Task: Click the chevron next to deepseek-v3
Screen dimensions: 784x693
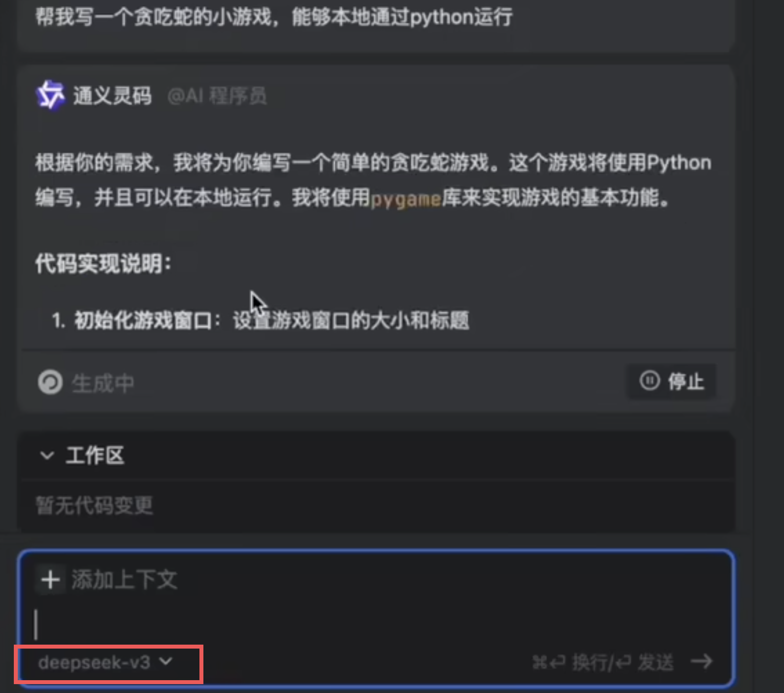Action: [166, 661]
